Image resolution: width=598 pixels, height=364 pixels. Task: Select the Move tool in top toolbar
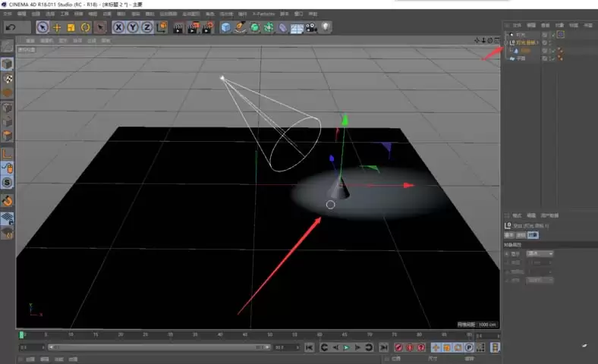click(57, 27)
